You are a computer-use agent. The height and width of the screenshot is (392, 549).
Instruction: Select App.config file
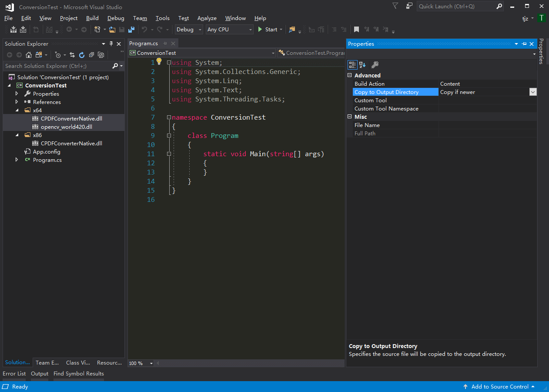click(47, 151)
